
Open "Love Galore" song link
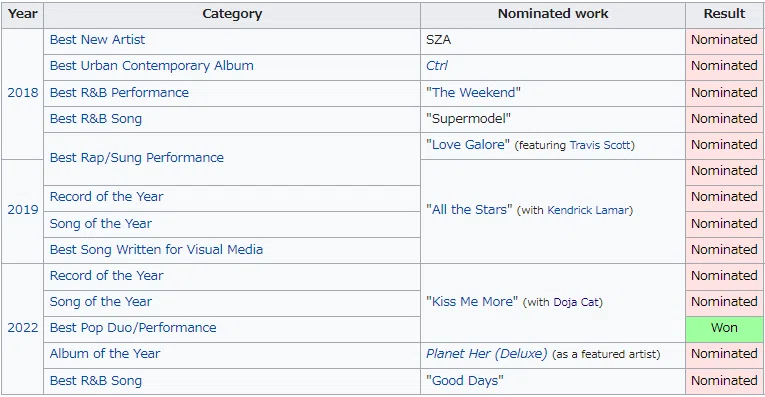click(468, 145)
